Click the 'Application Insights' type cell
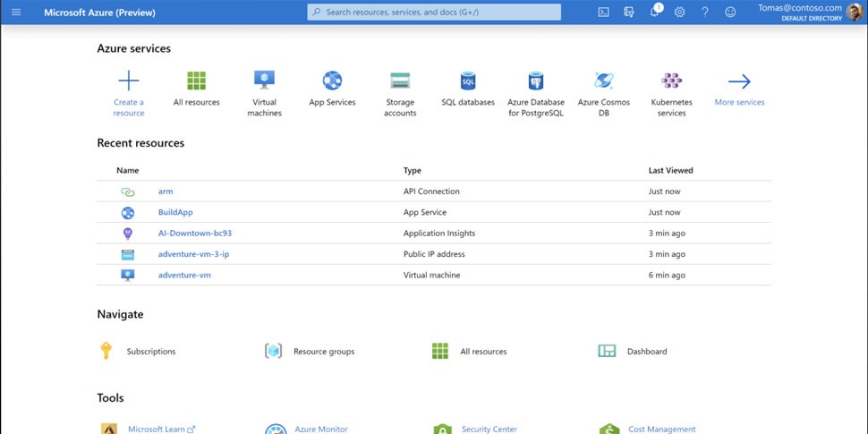The height and width of the screenshot is (434, 868). [x=439, y=234]
